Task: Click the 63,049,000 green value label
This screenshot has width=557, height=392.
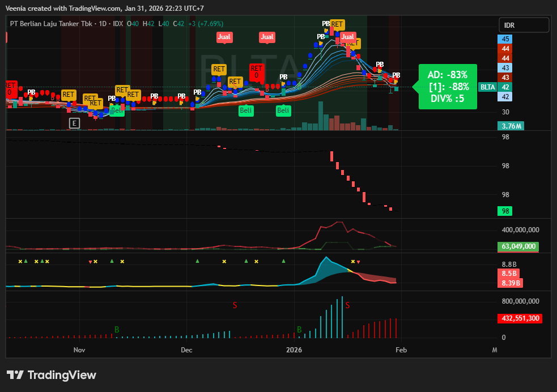Action: pos(518,246)
